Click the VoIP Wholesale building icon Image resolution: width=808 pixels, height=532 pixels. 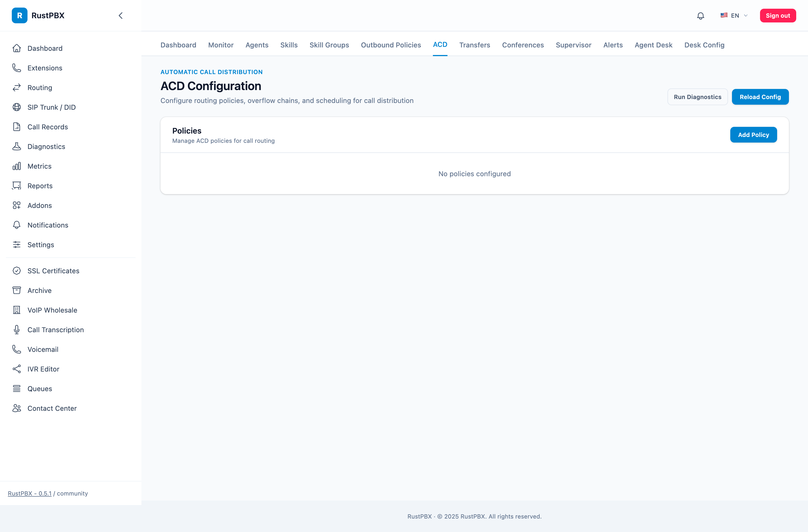click(17, 310)
